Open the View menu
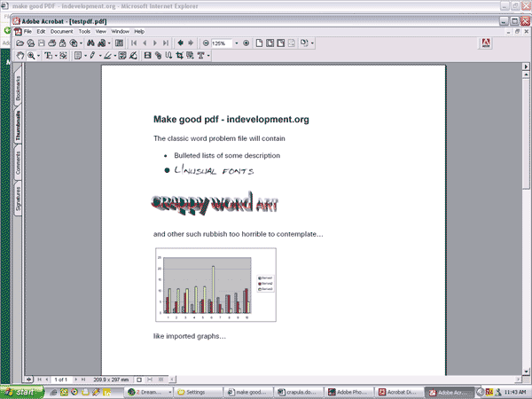Viewport: 532px width, 399px height. click(101, 32)
